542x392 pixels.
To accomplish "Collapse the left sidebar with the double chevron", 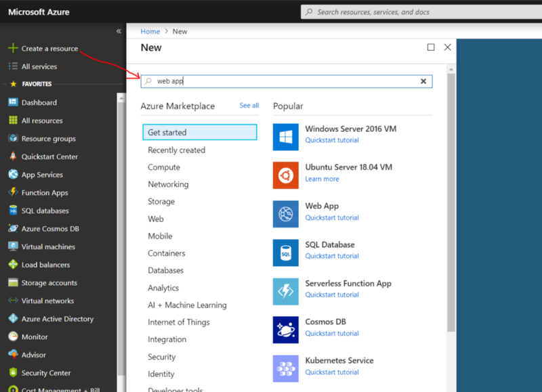I will click(x=119, y=31).
